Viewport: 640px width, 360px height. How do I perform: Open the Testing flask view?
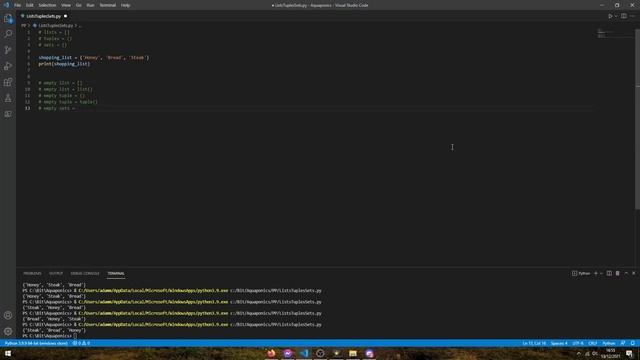(x=8, y=98)
